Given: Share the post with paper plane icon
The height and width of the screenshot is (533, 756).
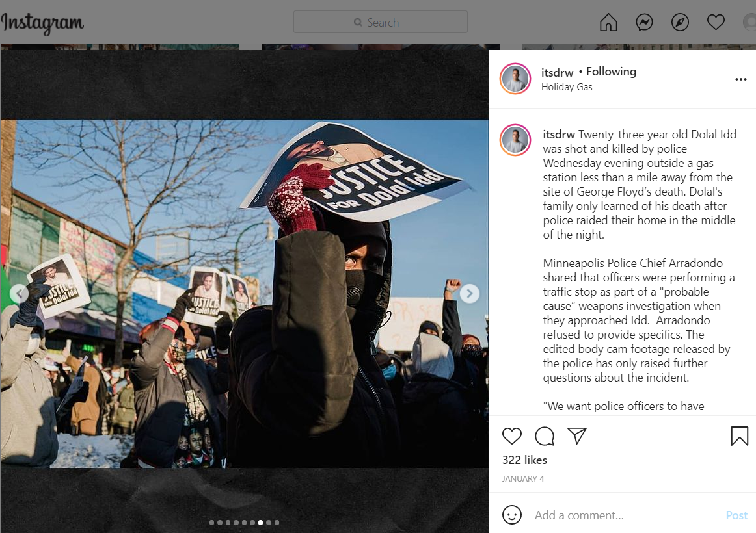Looking at the screenshot, I should coord(576,435).
